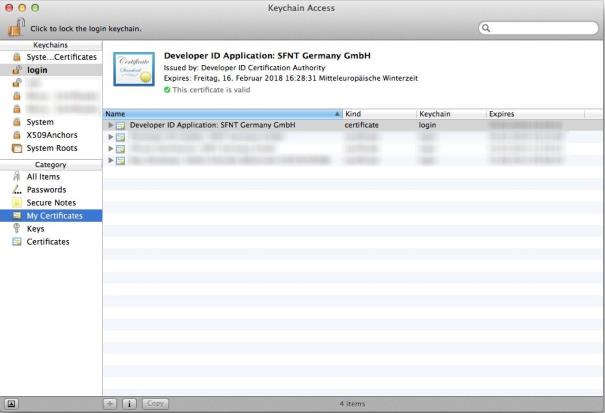Click the Copy button at bottom
This screenshot has height=413, width=605.
pyautogui.click(x=155, y=404)
